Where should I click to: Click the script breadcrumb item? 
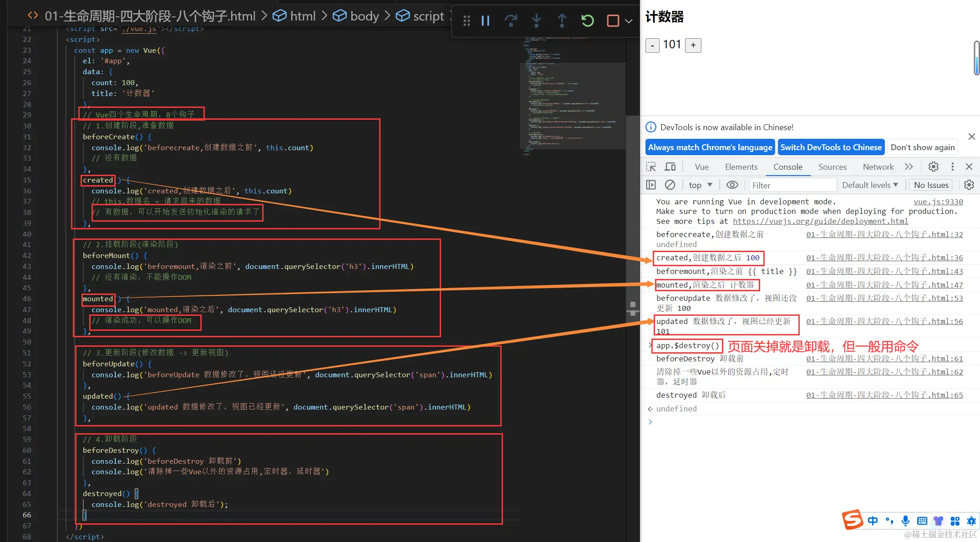[420, 16]
